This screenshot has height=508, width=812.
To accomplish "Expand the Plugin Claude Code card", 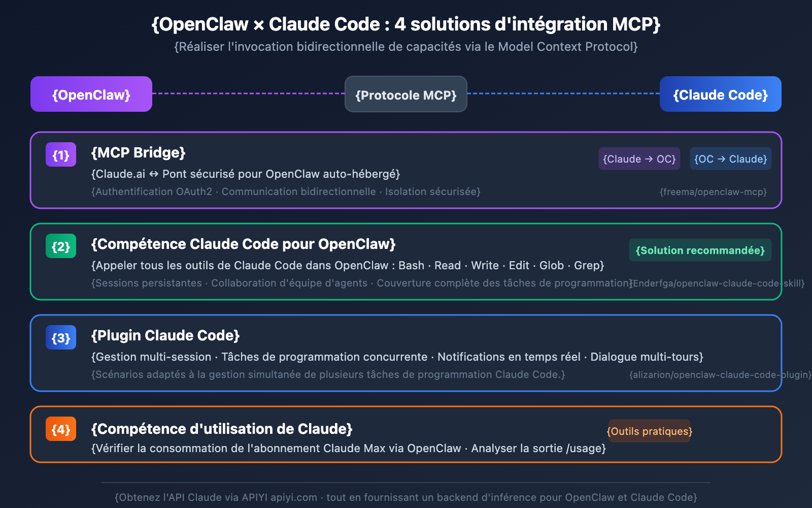I will [406, 353].
